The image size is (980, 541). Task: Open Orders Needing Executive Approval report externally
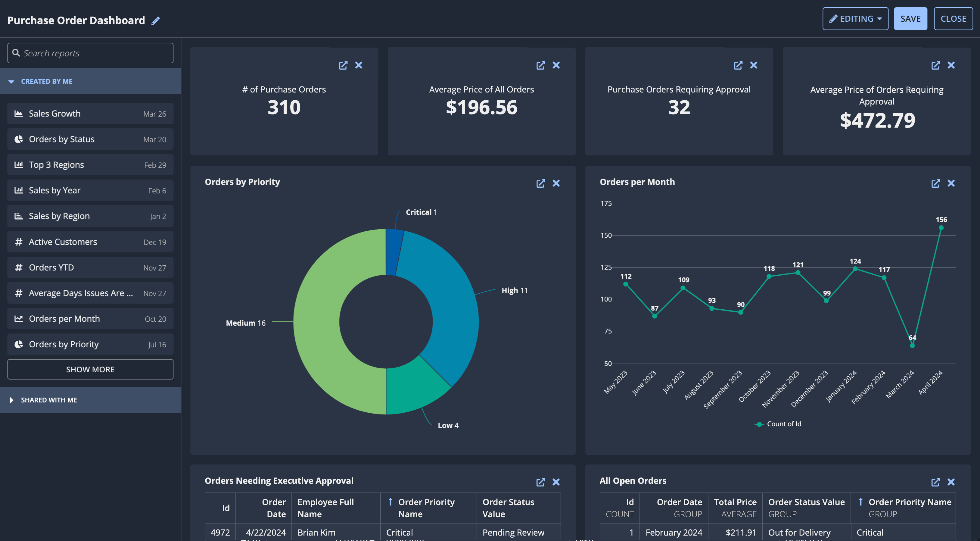tap(540, 482)
